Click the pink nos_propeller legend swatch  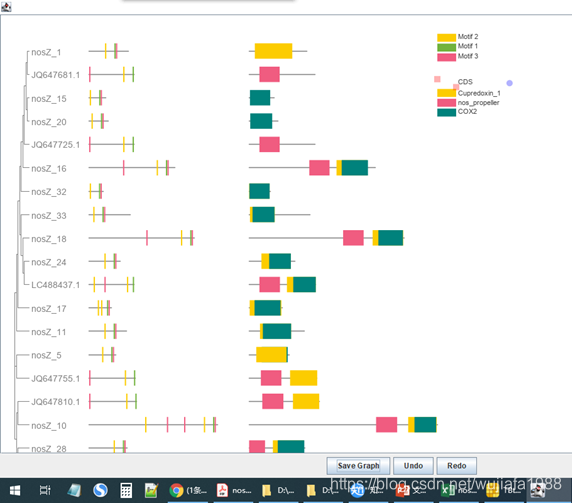tap(447, 103)
